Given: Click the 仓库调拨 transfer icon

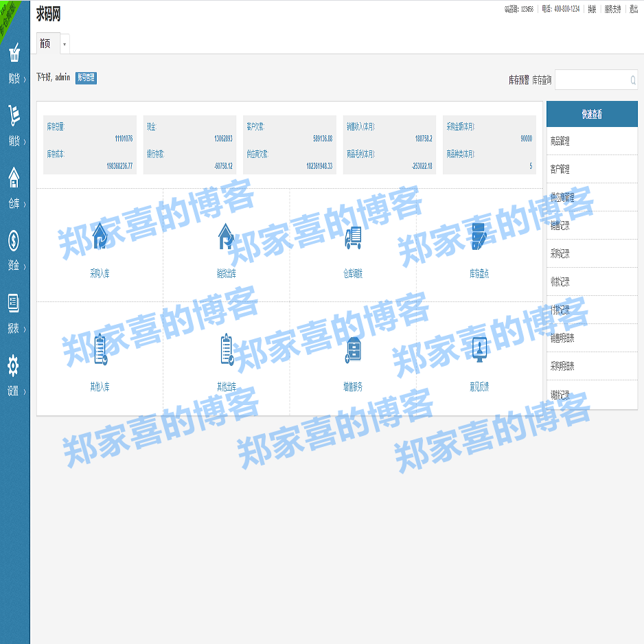Looking at the screenshot, I should tap(353, 238).
